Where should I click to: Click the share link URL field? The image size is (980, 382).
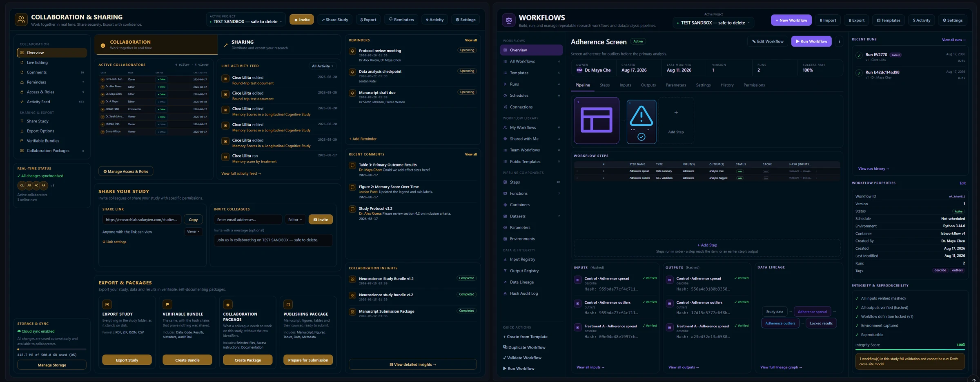point(142,220)
